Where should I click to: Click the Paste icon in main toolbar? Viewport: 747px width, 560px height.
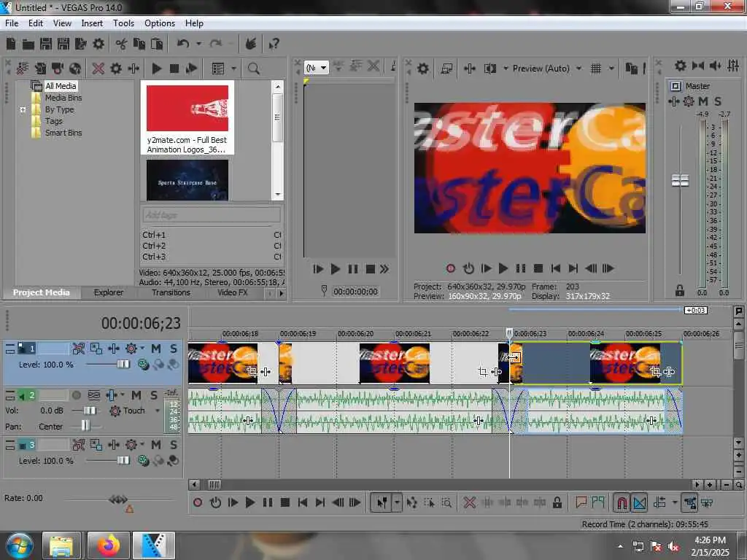pos(156,44)
